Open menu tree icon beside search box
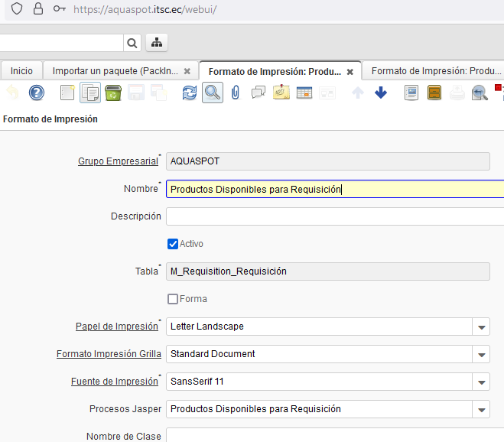The height and width of the screenshot is (442, 504). [x=156, y=43]
